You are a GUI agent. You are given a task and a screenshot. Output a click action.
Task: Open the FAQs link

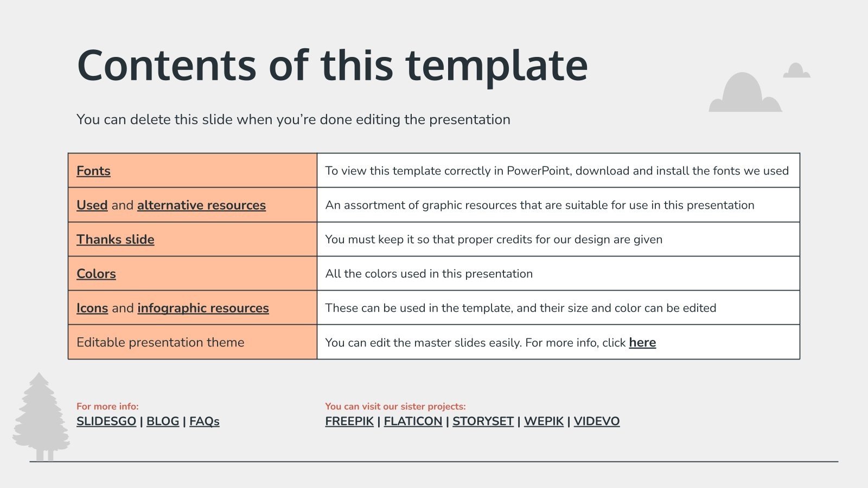click(x=205, y=421)
